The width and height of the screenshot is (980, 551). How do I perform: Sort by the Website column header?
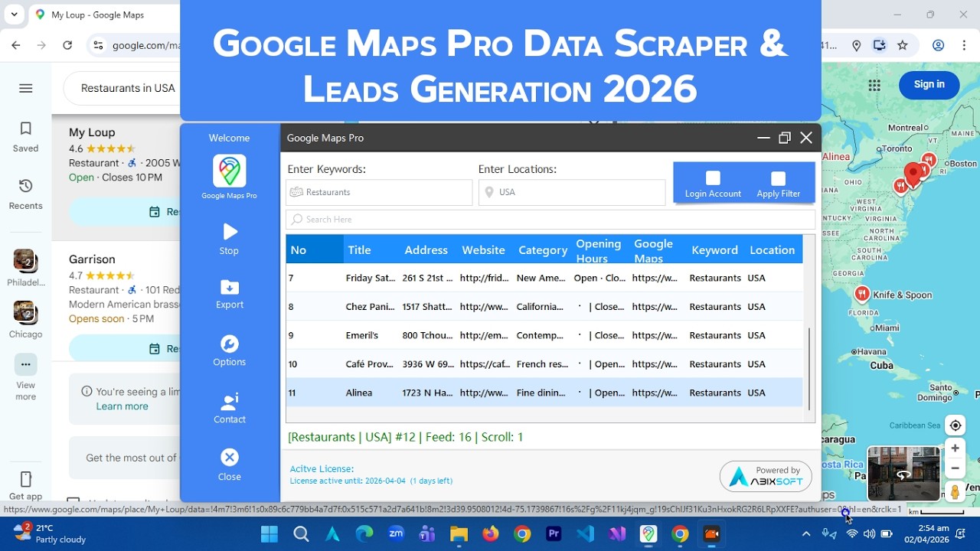click(483, 249)
